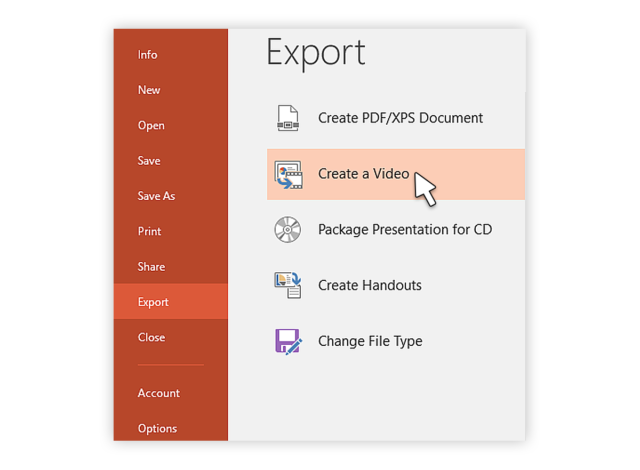Click the Create Handouts icon
This screenshot has width=640, height=470.
[x=288, y=285]
